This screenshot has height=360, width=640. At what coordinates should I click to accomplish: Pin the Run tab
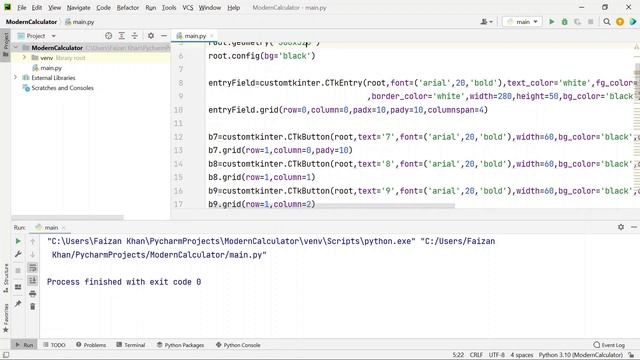[18, 304]
